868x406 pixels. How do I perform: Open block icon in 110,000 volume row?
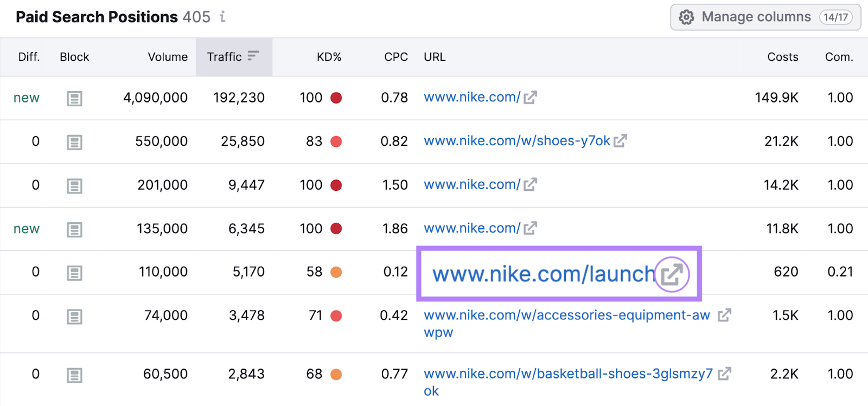(74, 273)
